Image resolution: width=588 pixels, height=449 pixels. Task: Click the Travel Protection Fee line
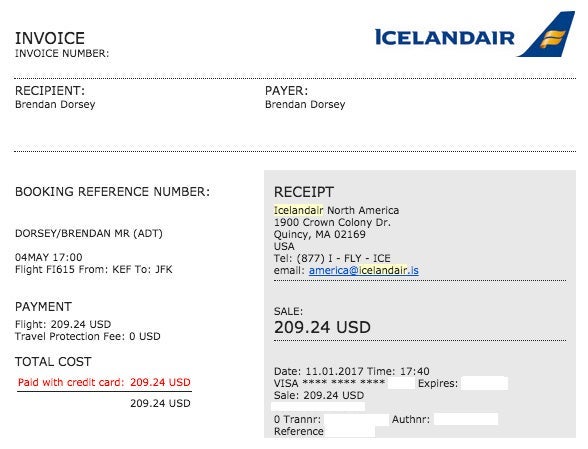[88, 336]
